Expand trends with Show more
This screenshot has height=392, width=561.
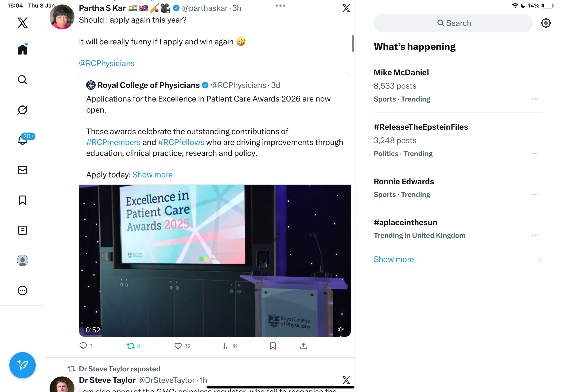click(394, 259)
